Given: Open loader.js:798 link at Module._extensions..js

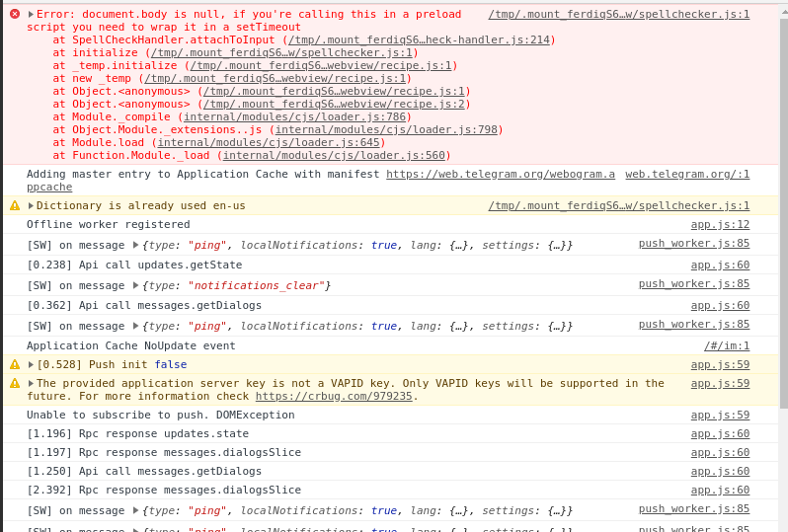Looking at the screenshot, I should coord(386,129).
